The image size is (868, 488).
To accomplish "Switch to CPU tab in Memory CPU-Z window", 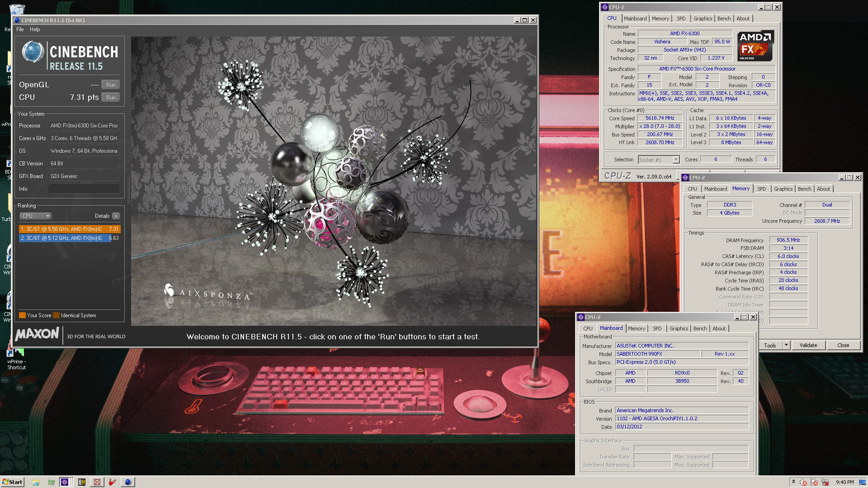I will (692, 189).
